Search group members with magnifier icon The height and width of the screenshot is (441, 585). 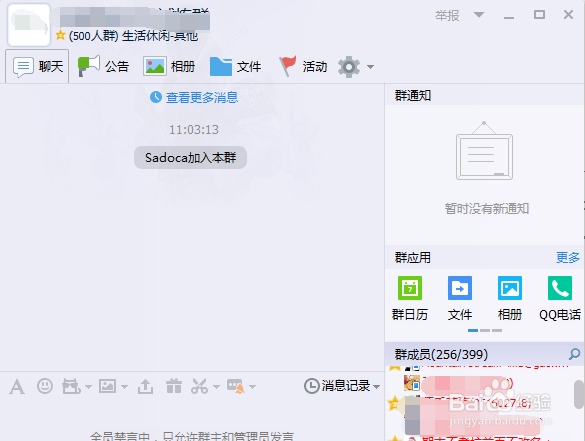point(574,354)
